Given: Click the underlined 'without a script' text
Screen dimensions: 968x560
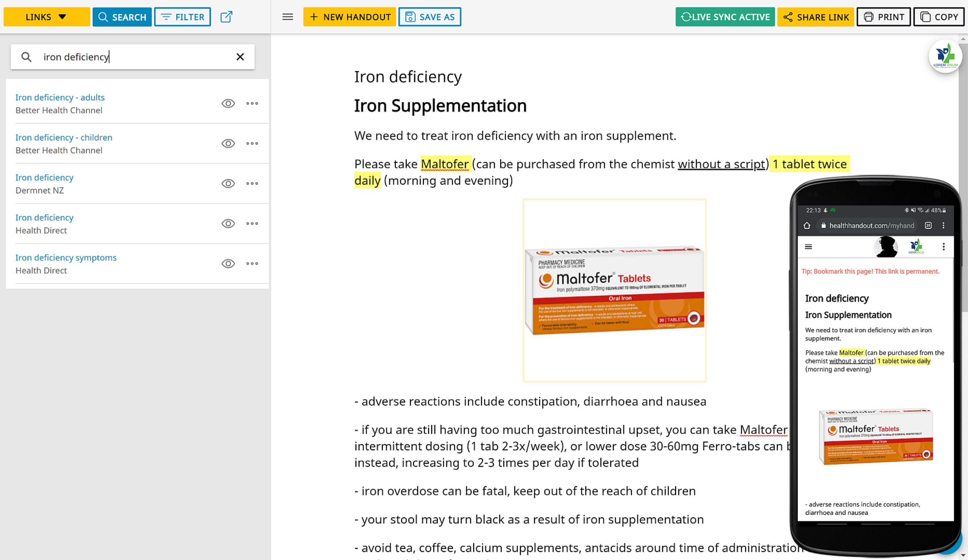Looking at the screenshot, I should tap(721, 164).
